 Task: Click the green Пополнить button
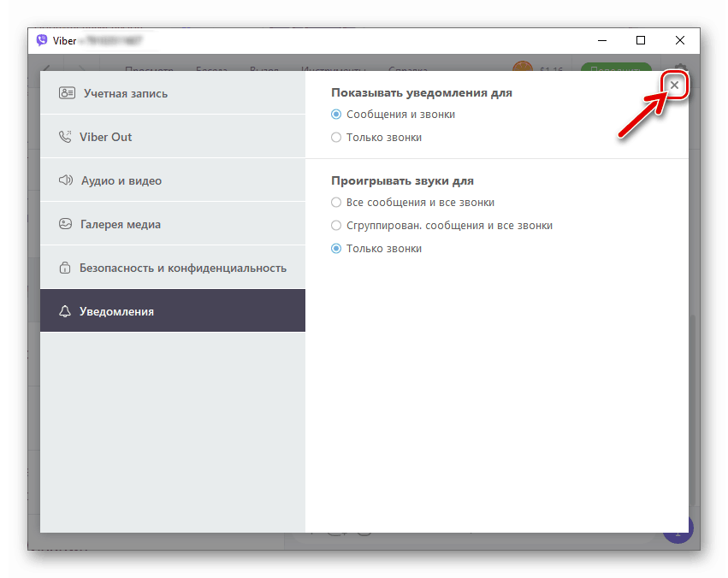point(616,69)
